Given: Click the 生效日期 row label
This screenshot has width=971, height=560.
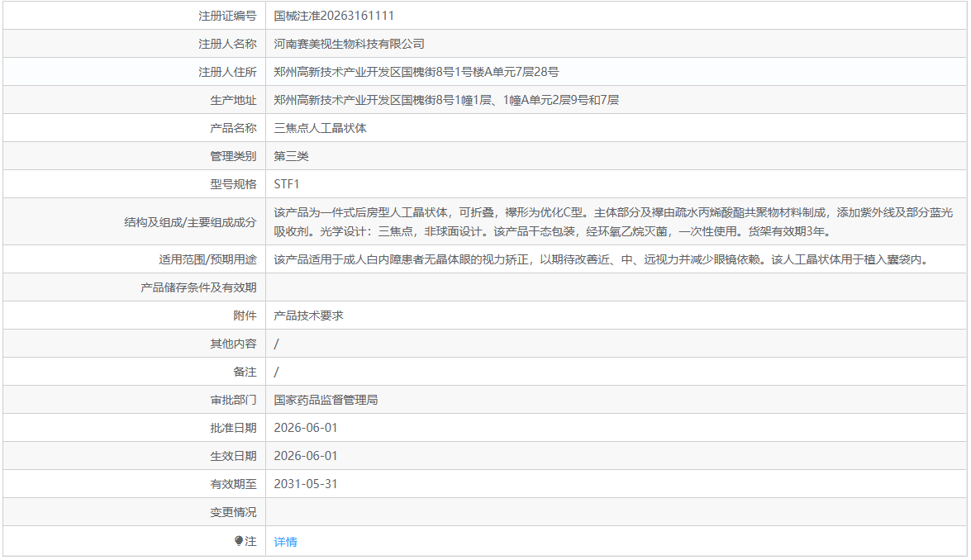Looking at the screenshot, I should click(233, 456).
